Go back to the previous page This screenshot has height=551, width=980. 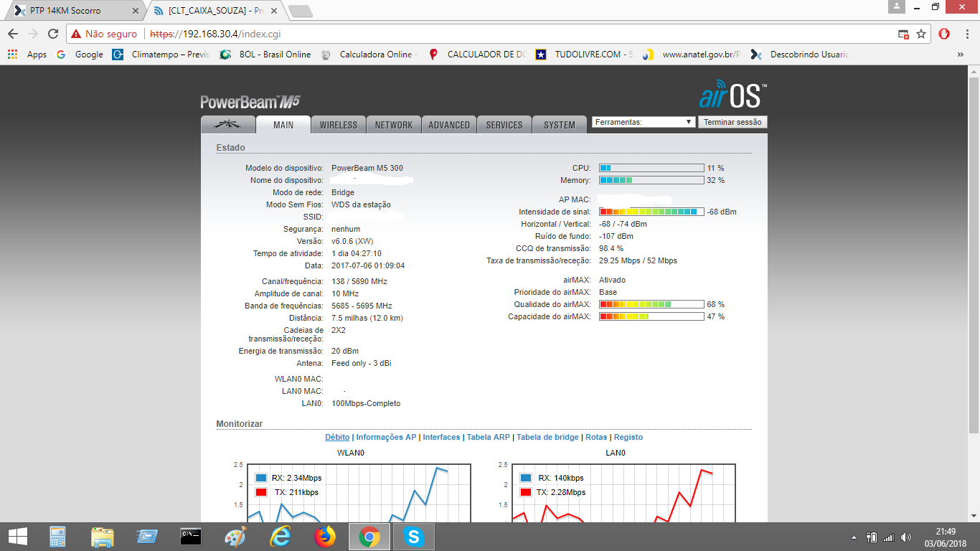point(13,34)
